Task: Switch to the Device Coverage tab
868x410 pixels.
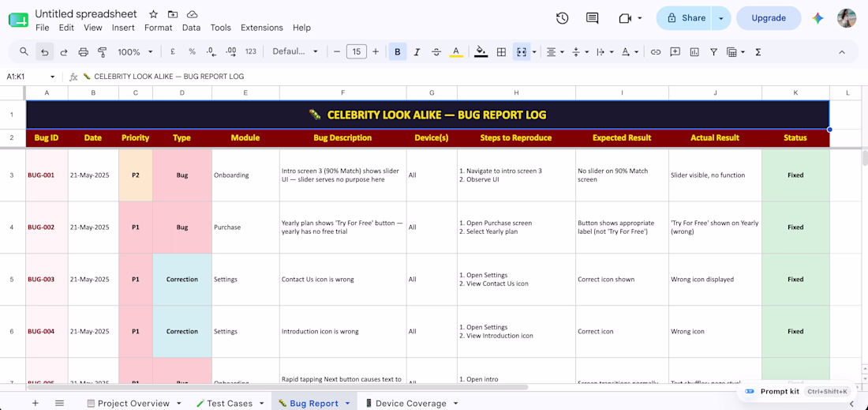Action: coord(410,404)
